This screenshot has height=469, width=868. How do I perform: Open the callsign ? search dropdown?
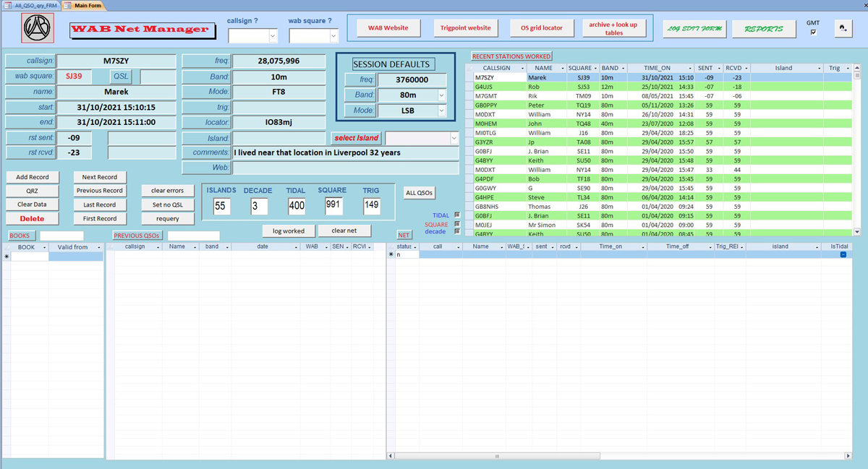click(x=273, y=35)
